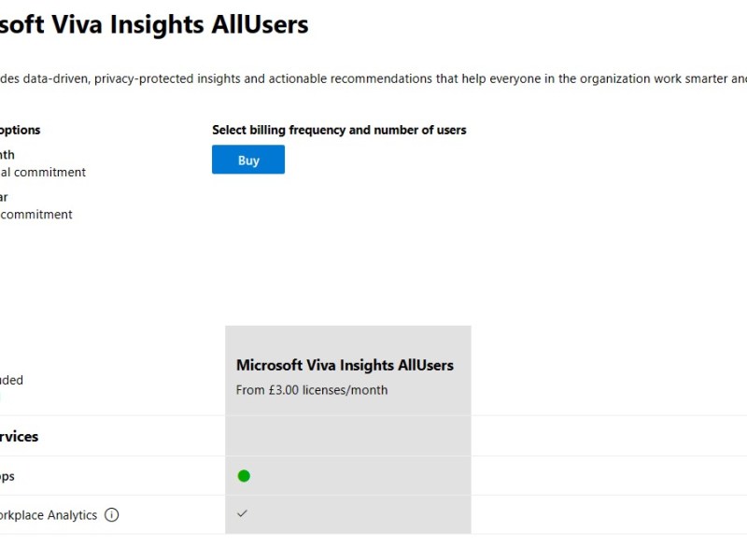Viewport: 747px width, 560px height.
Task: Click the Workplace Analytics row label
Action: click(x=49, y=515)
